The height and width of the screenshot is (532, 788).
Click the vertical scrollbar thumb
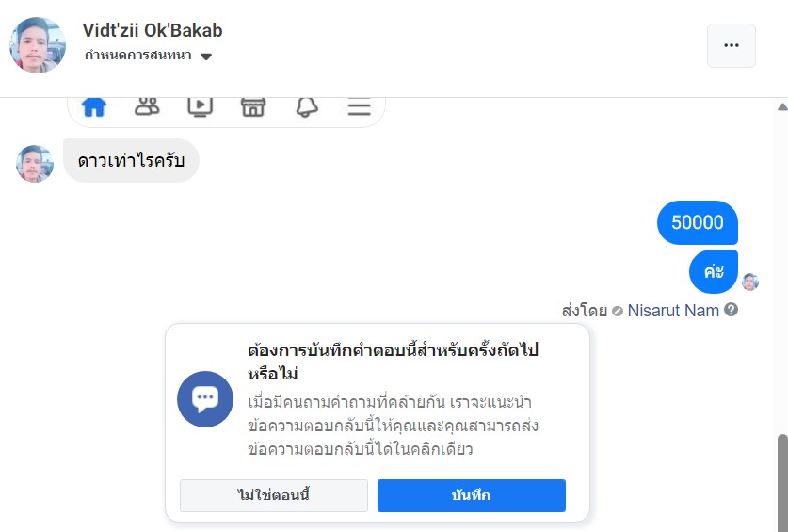[781, 480]
